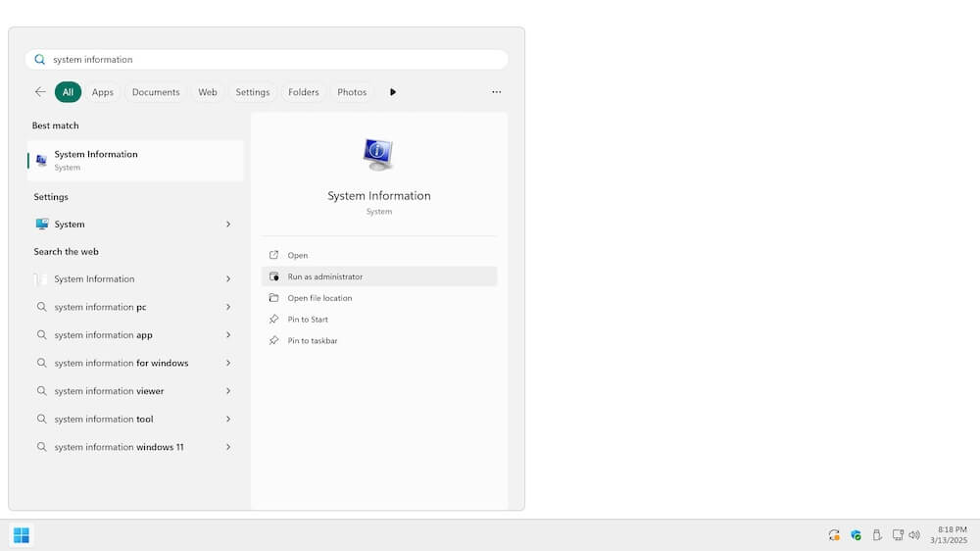Select the All filter tab
980x551 pixels.
click(68, 92)
